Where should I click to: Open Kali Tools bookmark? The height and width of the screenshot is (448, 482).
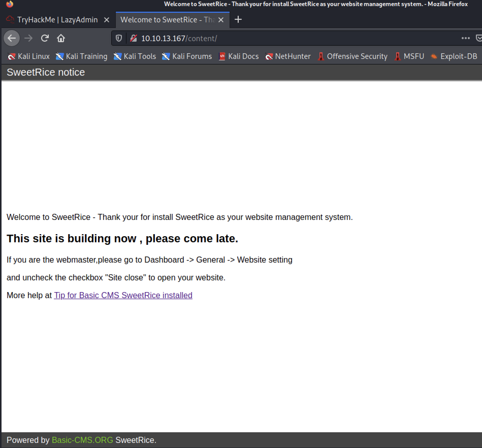(135, 56)
